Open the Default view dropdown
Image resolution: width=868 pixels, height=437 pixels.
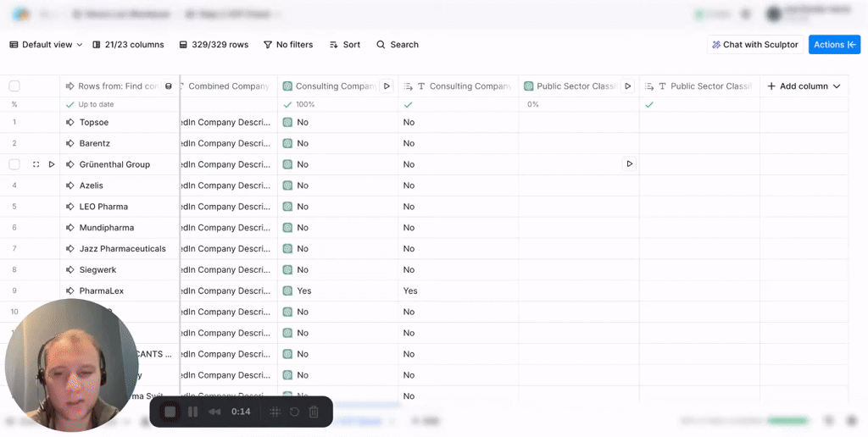46,45
